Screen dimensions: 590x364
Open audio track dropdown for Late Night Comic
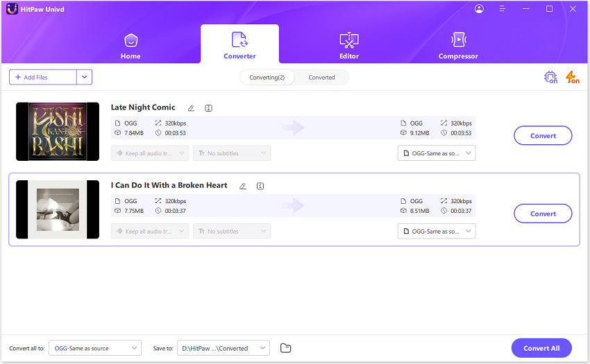click(x=150, y=153)
